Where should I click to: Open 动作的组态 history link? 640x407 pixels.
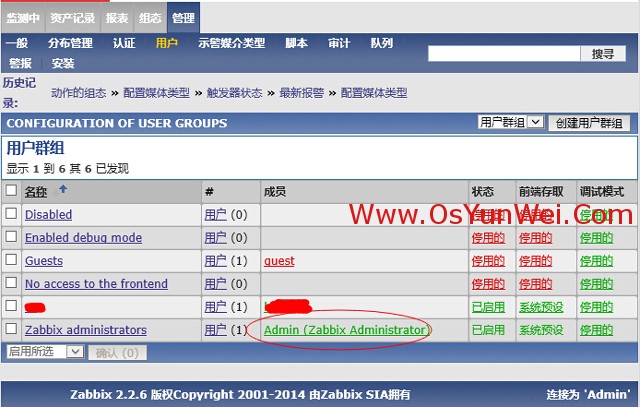(78, 93)
